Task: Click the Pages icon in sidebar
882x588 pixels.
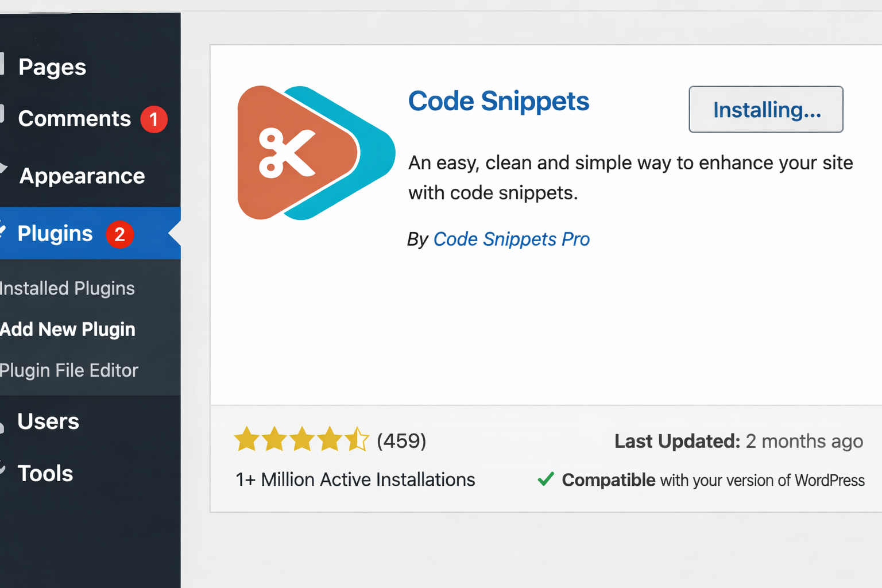Action: pyautogui.click(x=2, y=64)
